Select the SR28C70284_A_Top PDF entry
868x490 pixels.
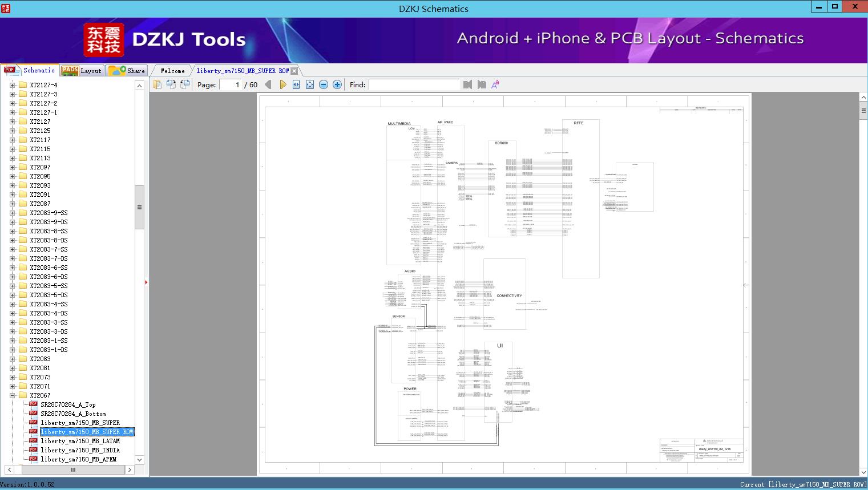click(71, 404)
